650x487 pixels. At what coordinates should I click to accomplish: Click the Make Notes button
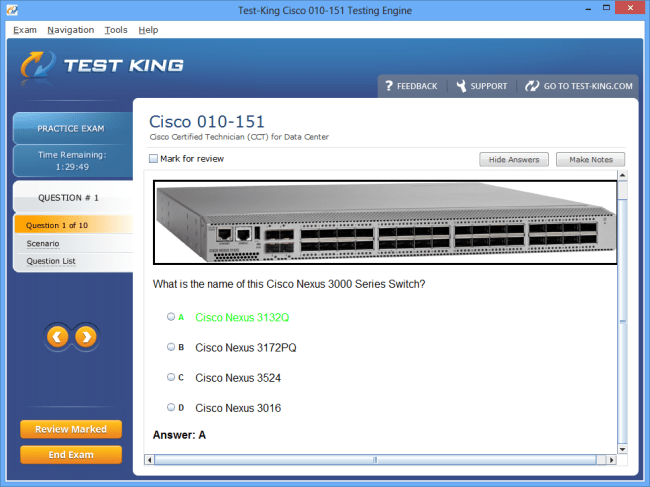pyautogui.click(x=590, y=160)
